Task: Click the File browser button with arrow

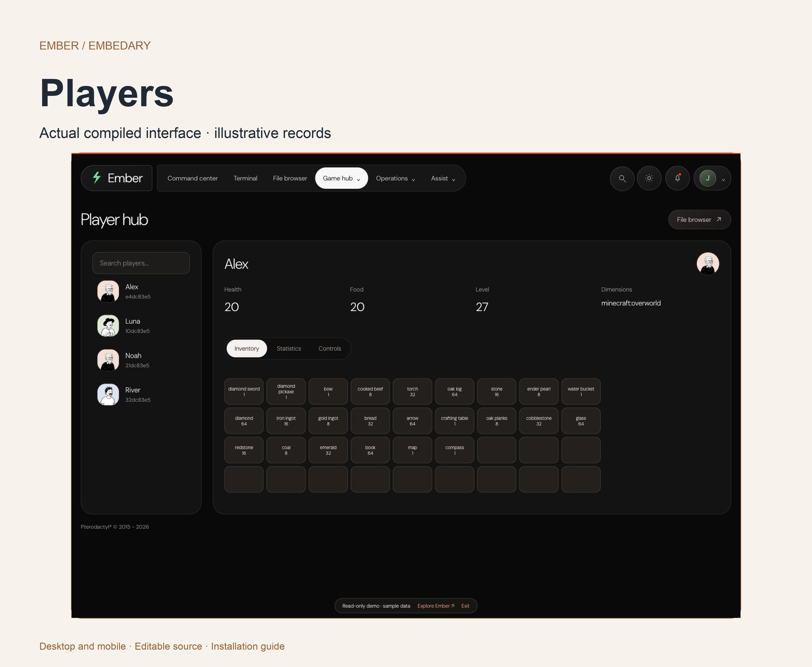Action: (700, 220)
